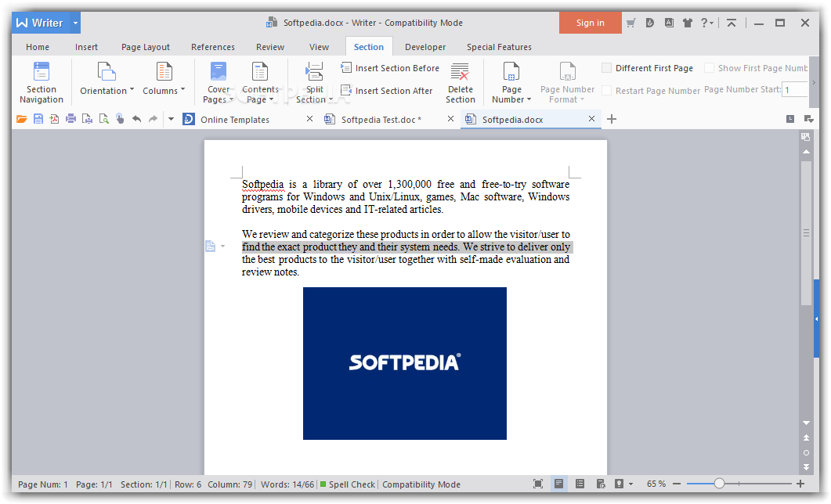Toggle the print layout view button
The height and width of the screenshot is (504, 831).
(558, 484)
